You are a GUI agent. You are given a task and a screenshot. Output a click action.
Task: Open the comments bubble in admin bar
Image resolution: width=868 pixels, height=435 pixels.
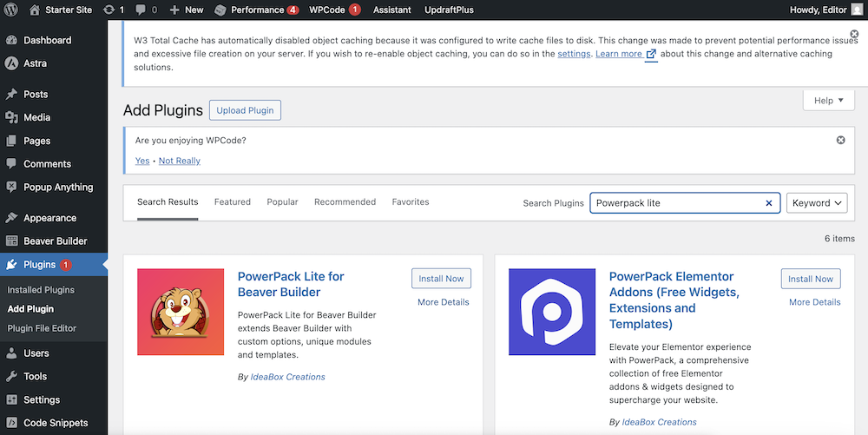(x=147, y=10)
